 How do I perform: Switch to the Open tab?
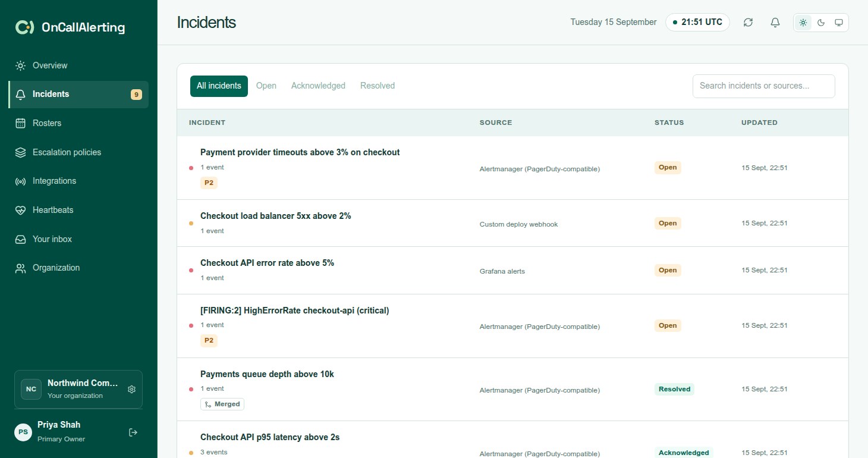[x=266, y=86]
